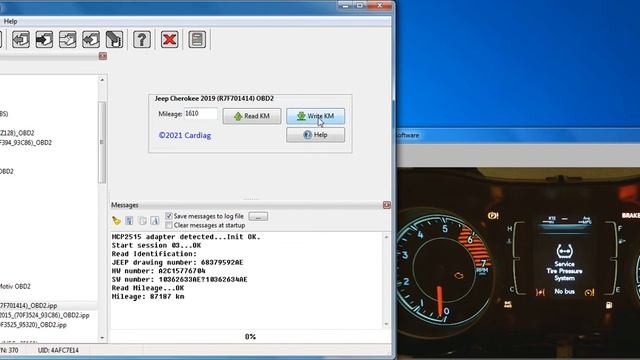Click the 'MCP2515 adapter detected' log line
Screen dimensions: 640x360
(186, 237)
